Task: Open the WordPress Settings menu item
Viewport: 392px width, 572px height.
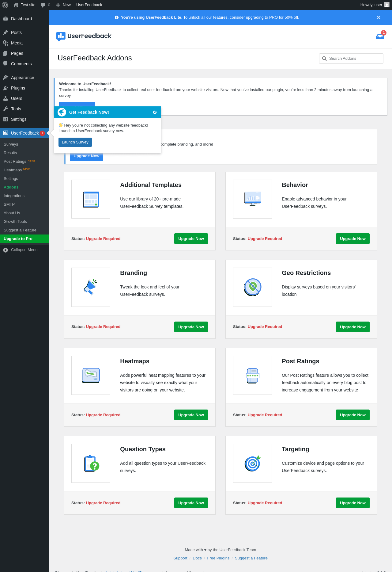Action: tap(24, 119)
